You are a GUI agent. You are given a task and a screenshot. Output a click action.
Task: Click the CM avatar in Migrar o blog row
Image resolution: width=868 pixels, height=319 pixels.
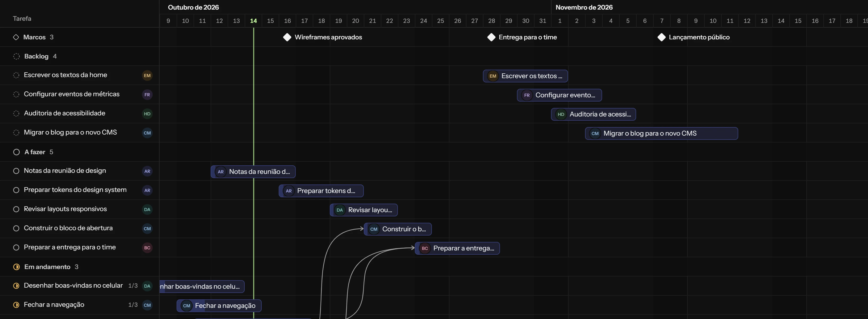pos(147,133)
